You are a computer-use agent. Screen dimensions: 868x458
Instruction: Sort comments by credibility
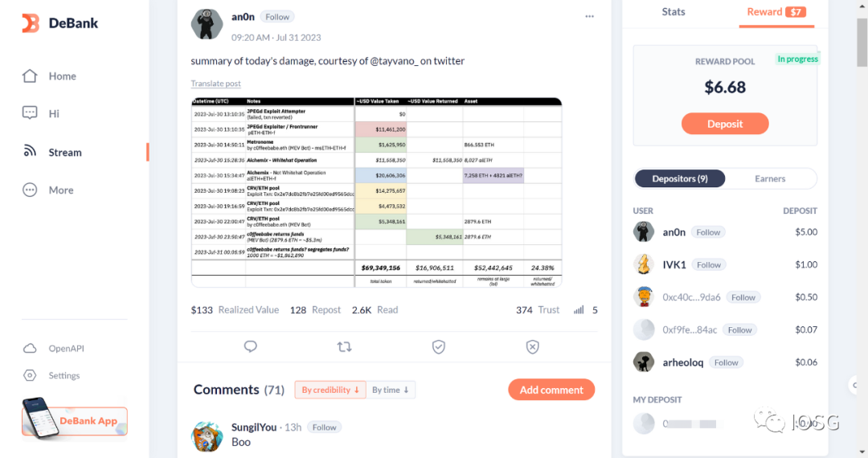tap(330, 390)
